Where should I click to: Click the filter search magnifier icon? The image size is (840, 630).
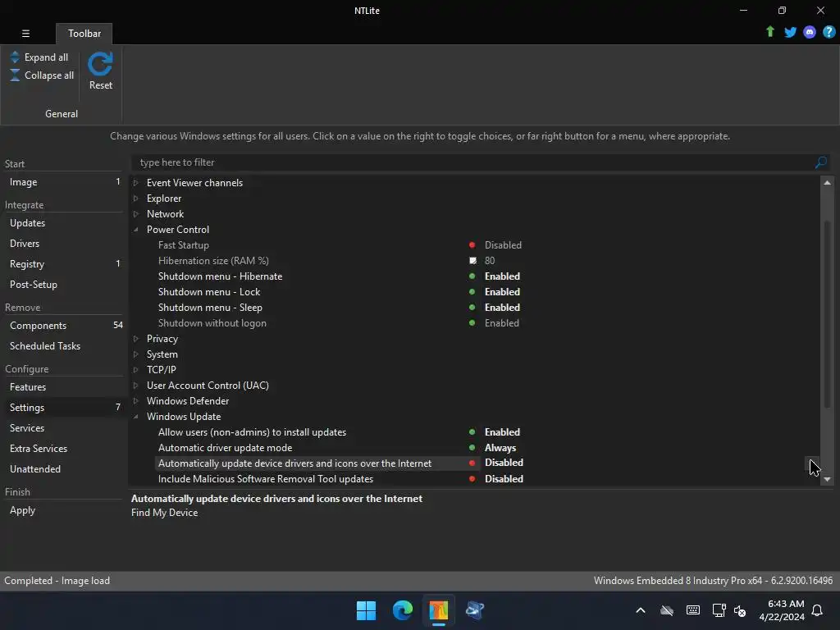(820, 162)
